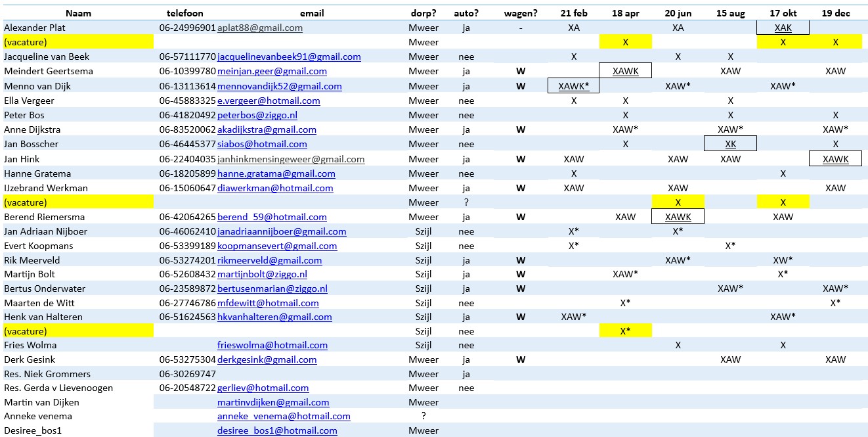Click the boxed XAK cell for Alexander Plat

[x=783, y=28]
